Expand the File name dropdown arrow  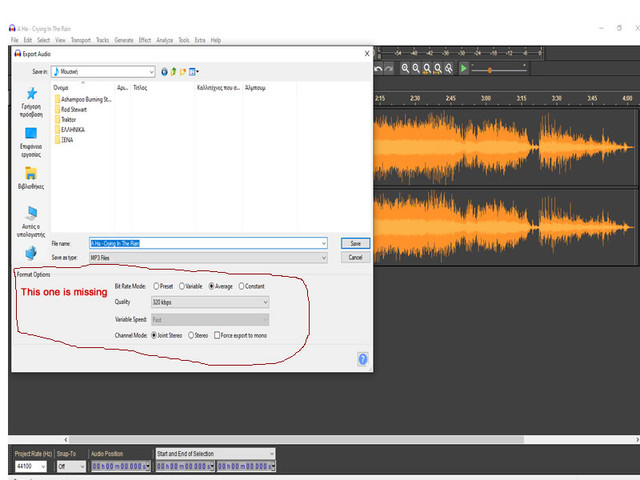point(323,244)
